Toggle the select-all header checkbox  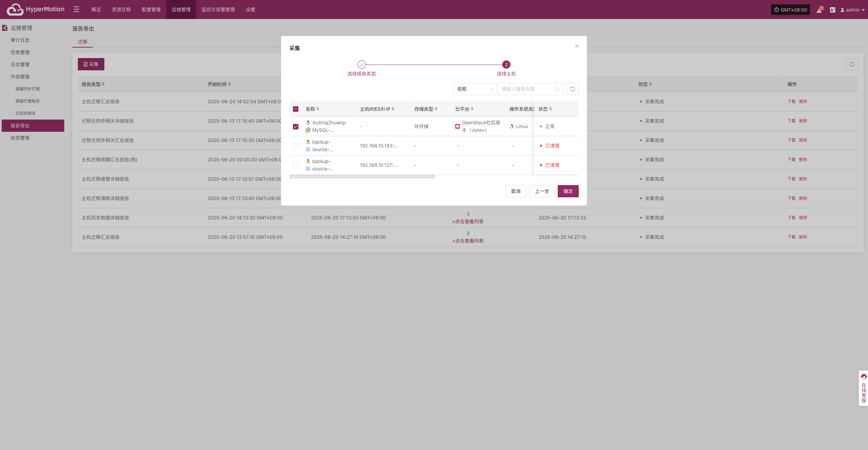[x=296, y=109]
